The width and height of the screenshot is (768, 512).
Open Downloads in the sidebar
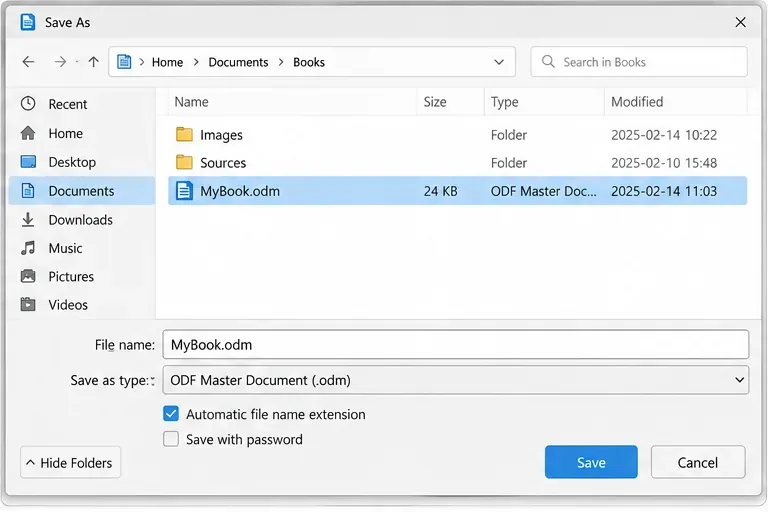pos(82,219)
